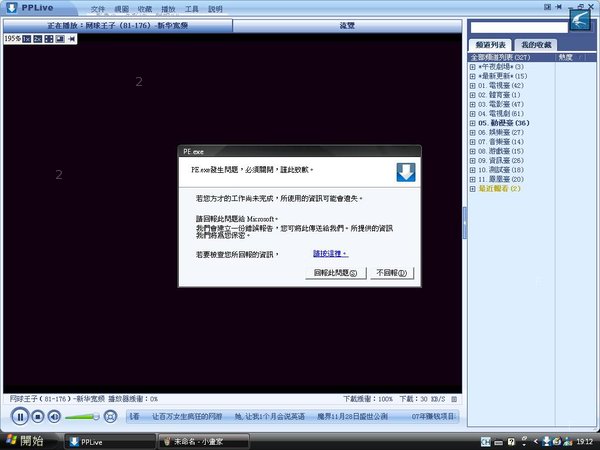Set video zoom to 2x
This screenshot has height=450, width=600.
(38, 39)
